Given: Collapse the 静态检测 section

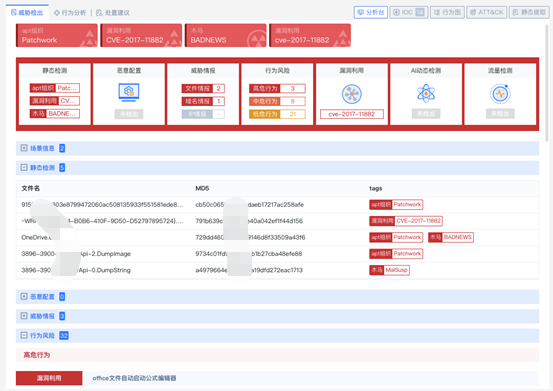Looking at the screenshot, I should point(24,167).
